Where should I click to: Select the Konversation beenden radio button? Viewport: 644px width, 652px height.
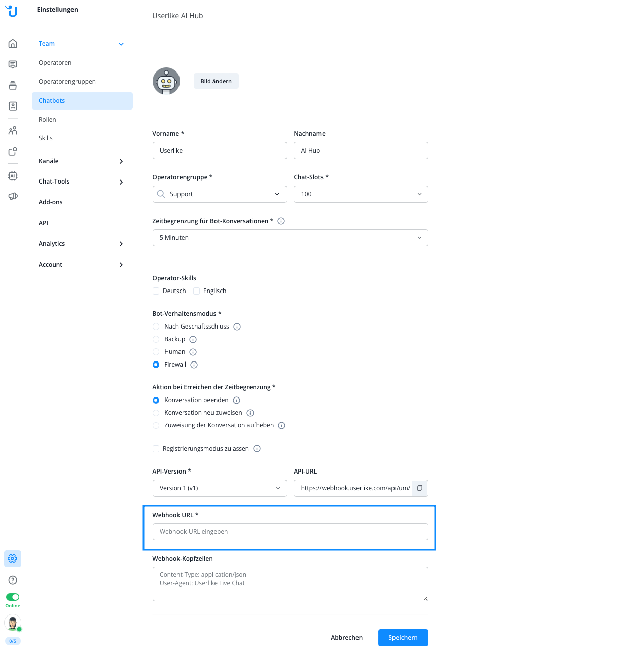click(x=156, y=400)
